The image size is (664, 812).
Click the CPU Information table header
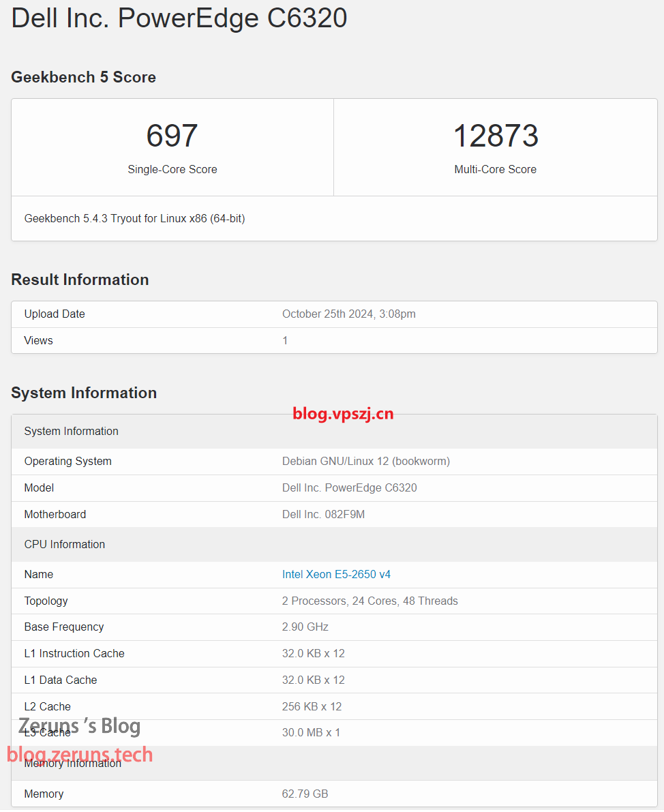pos(65,544)
